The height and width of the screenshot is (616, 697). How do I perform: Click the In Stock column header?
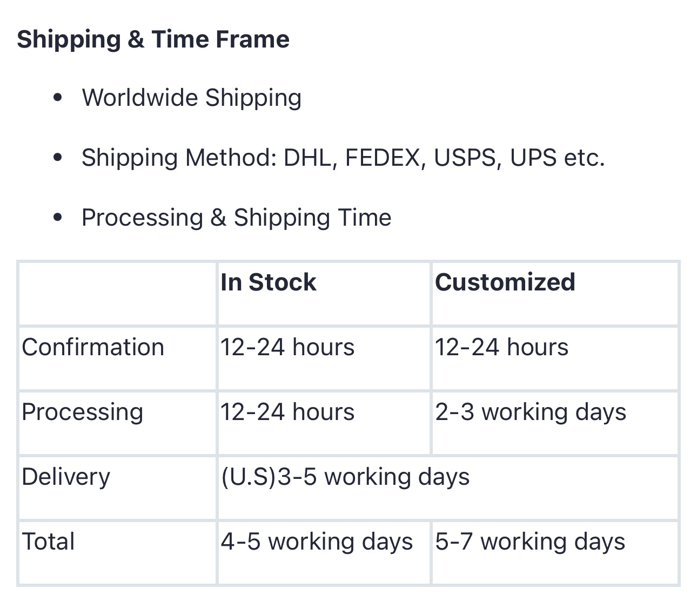click(268, 282)
